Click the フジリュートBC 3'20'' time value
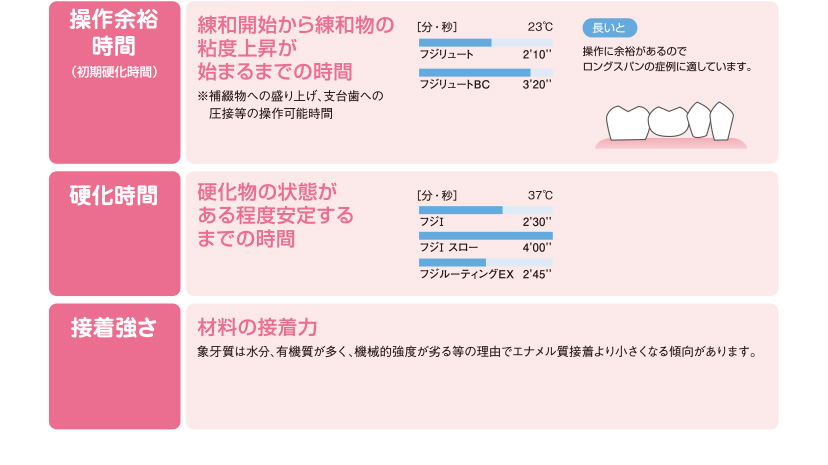The width and height of the screenshot is (828, 465). pyautogui.click(x=537, y=84)
